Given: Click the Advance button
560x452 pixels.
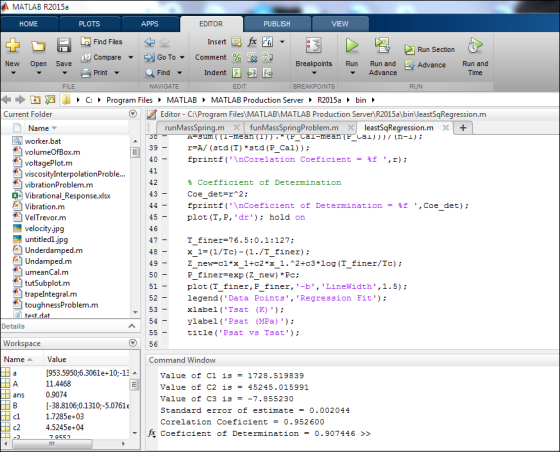Looking at the screenshot, I should (x=425, y=65).
